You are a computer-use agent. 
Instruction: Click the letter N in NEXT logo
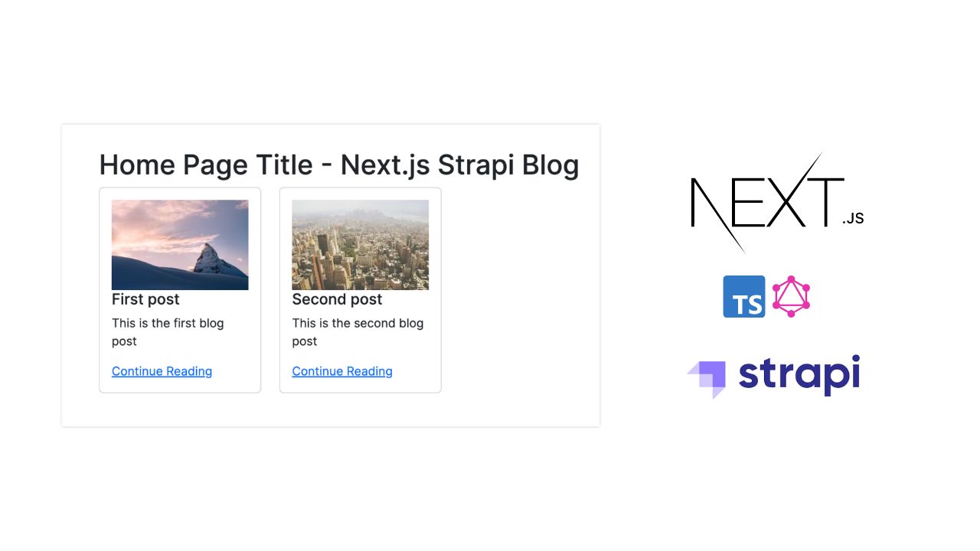pyautogui.click(x=708, y=202)
